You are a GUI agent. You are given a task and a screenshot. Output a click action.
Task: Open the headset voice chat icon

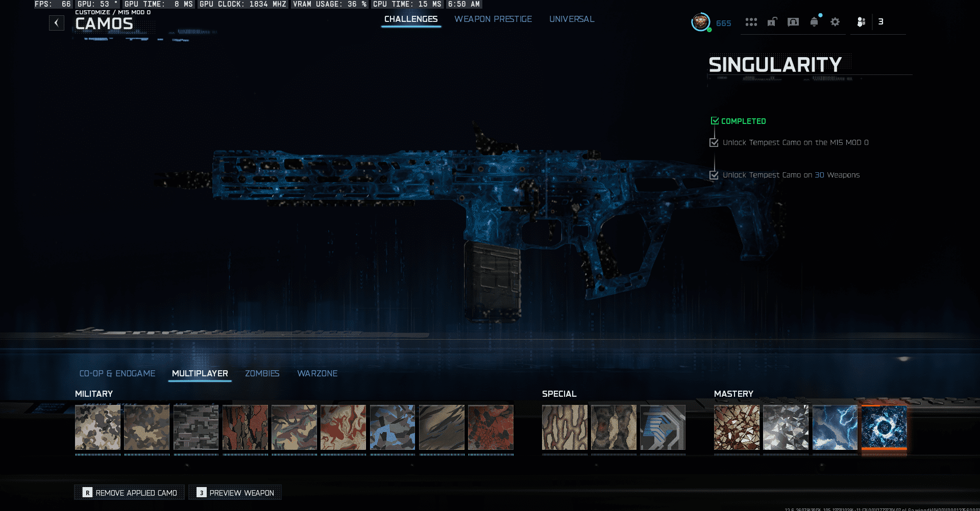[793, 22]
